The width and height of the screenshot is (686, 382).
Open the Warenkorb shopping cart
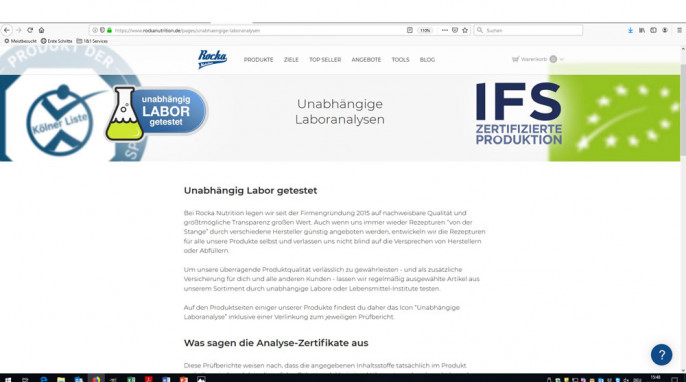(x=534, y=59)
